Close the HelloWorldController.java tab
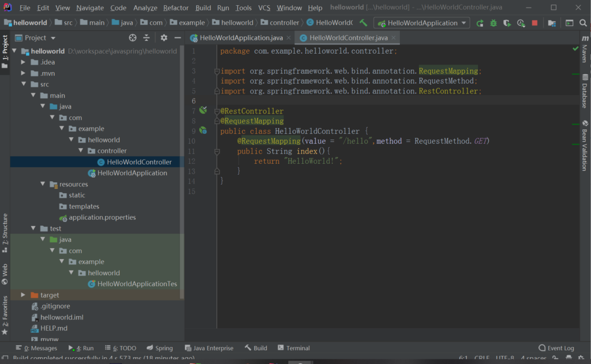 (394, 37)
